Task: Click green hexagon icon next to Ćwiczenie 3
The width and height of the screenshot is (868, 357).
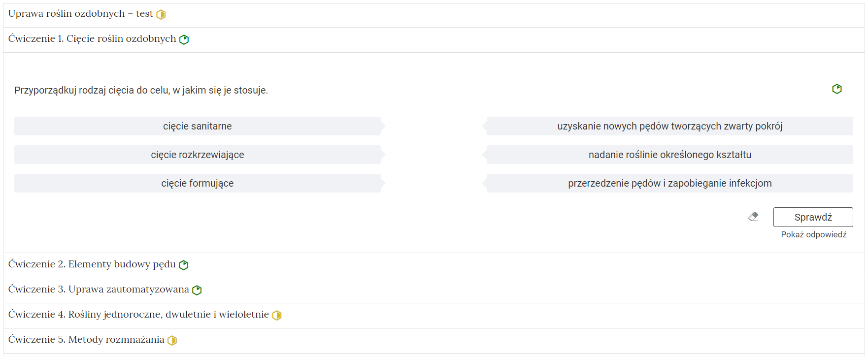Action: [x=197, y=291]
